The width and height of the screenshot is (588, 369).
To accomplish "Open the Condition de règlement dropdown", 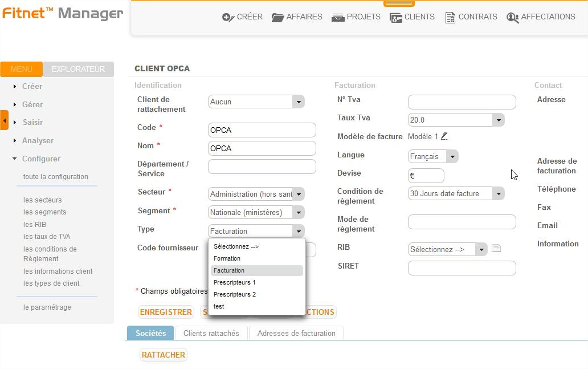I will coord(499,194).
